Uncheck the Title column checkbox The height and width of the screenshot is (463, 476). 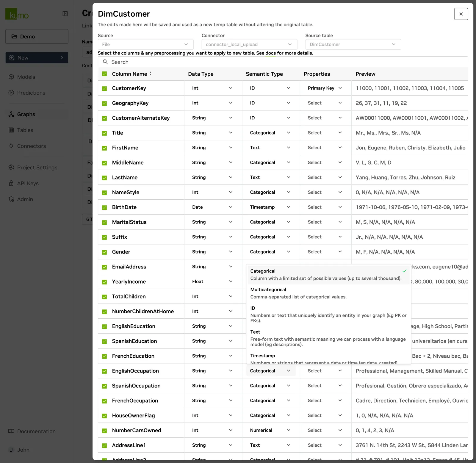click(104, 133)
